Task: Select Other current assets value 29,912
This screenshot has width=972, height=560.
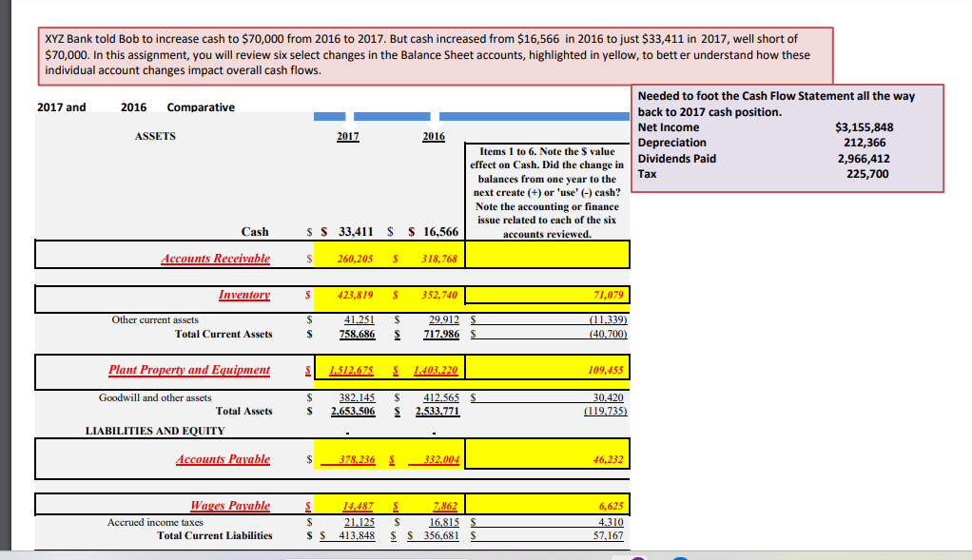Action: pos(444,319)
